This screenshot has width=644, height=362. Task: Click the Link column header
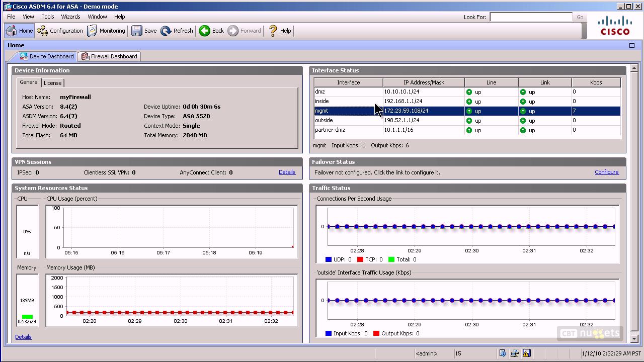click(545, 82)
